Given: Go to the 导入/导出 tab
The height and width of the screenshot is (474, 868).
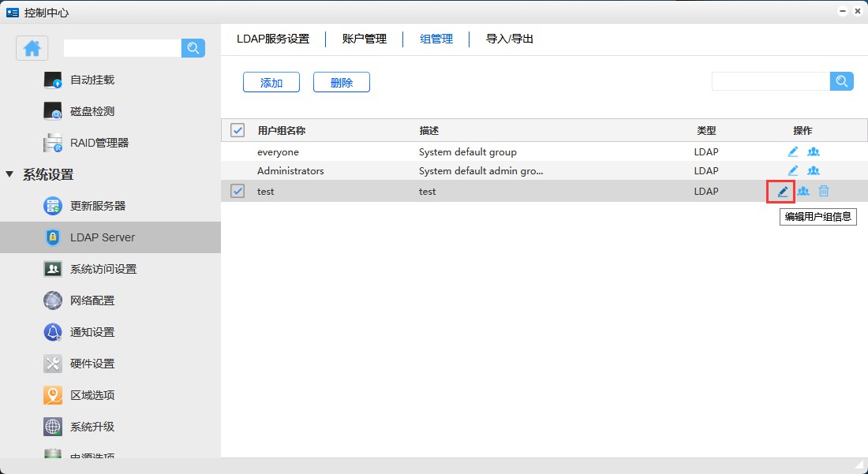Looking at the screenshot, I should tap(510, 39).
